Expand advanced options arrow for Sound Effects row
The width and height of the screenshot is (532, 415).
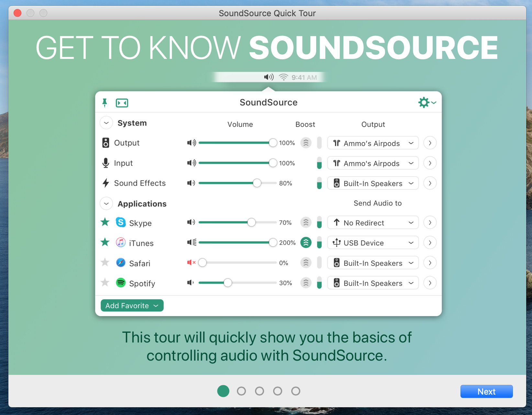(x=430, y=183)
